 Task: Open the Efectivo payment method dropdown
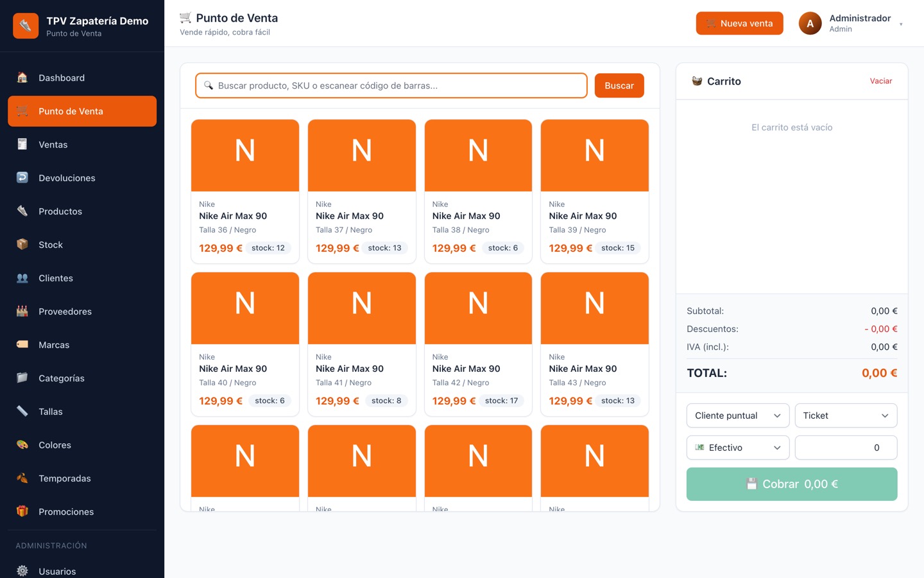(738, 448)
